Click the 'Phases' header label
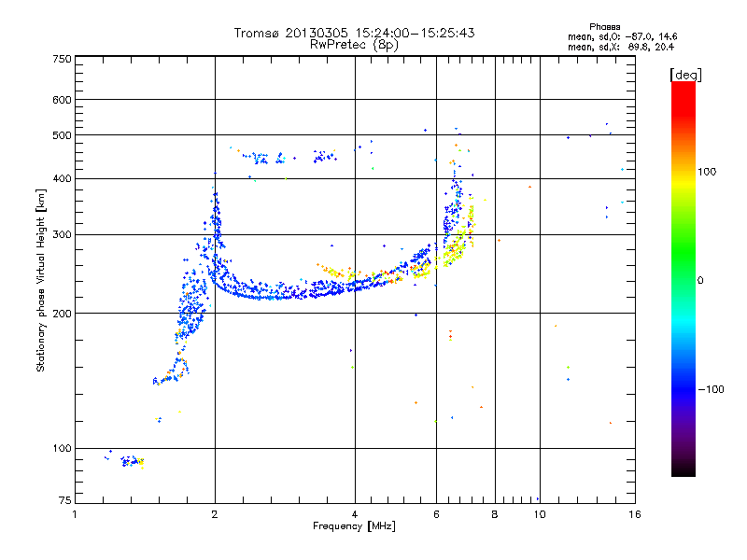Image resolution: width=747 pixels, height=560 pixels. tap(604, 27)
